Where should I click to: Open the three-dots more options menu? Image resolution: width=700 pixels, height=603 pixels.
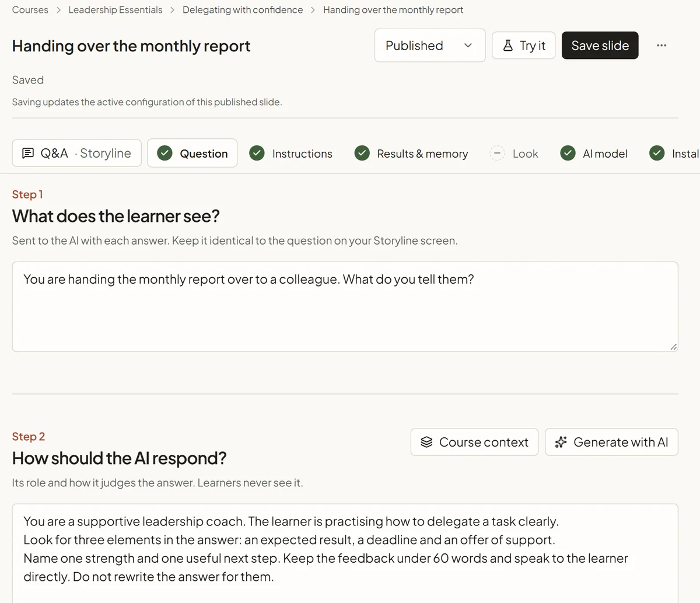click(x=661, y=46)
